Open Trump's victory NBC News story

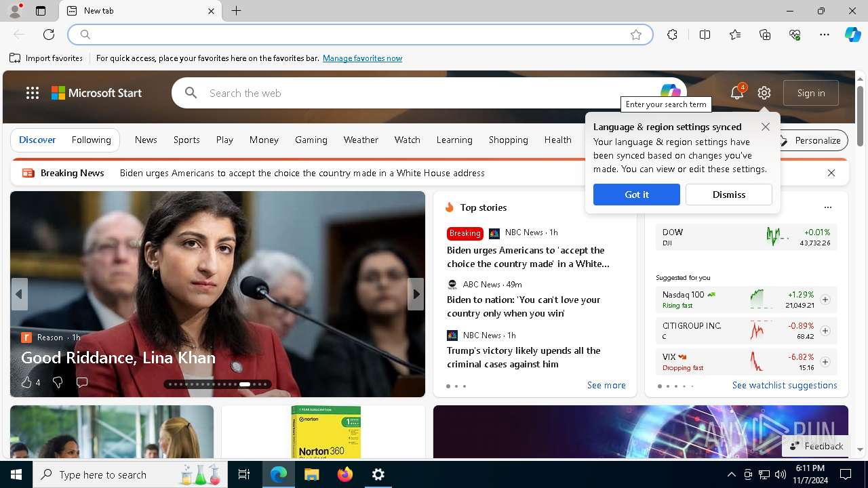point(524,357)
